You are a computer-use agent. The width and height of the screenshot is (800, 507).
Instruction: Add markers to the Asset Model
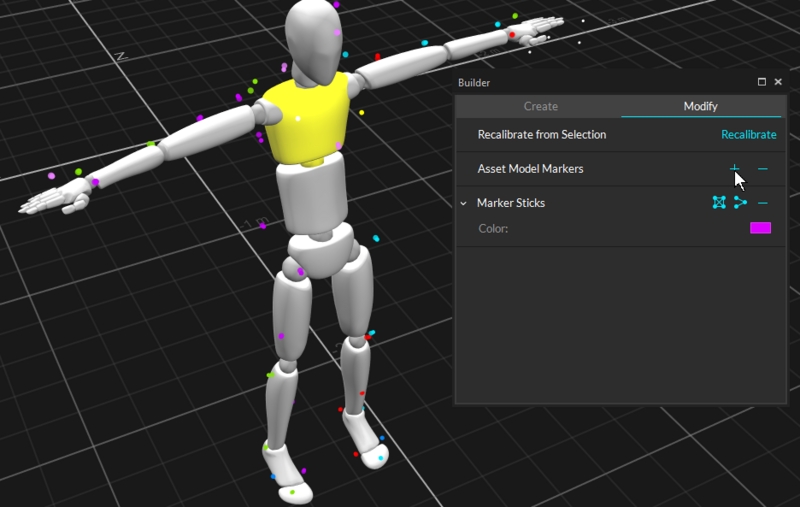tap(734, 169)
